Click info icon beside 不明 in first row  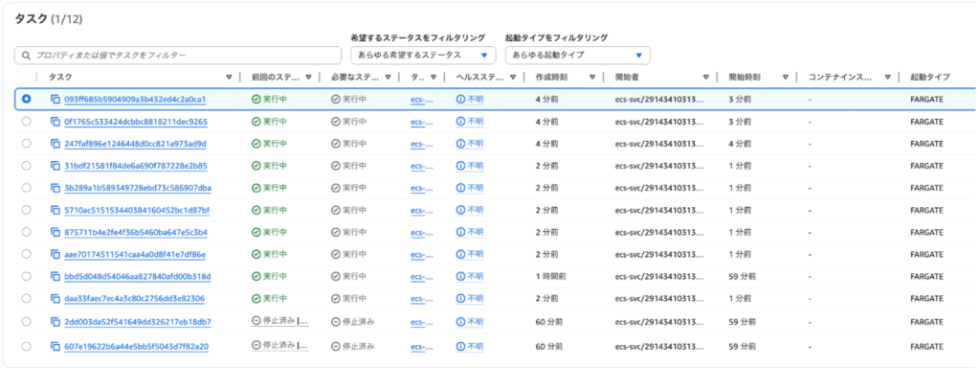460,99
